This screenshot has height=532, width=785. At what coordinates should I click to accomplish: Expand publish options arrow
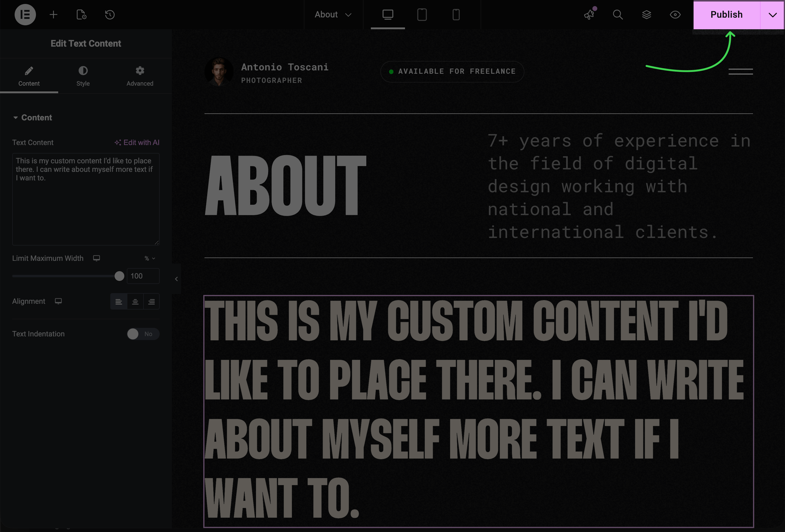pos(772,15)
